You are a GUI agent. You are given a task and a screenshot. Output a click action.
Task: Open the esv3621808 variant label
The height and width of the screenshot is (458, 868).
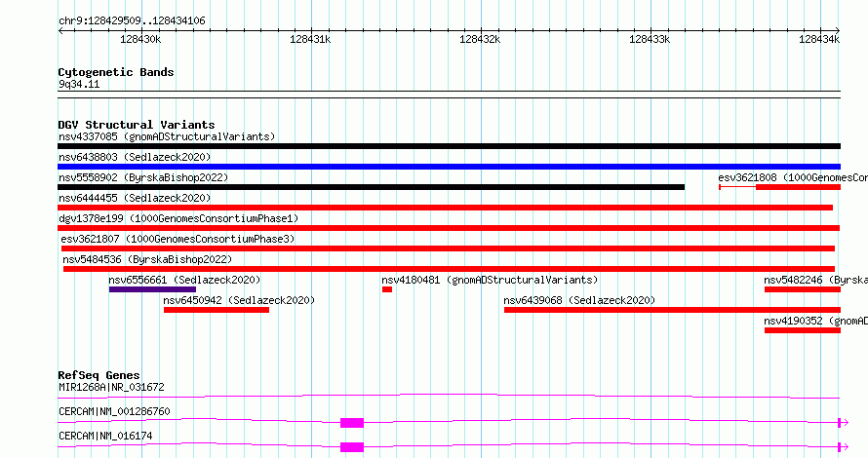793,177
